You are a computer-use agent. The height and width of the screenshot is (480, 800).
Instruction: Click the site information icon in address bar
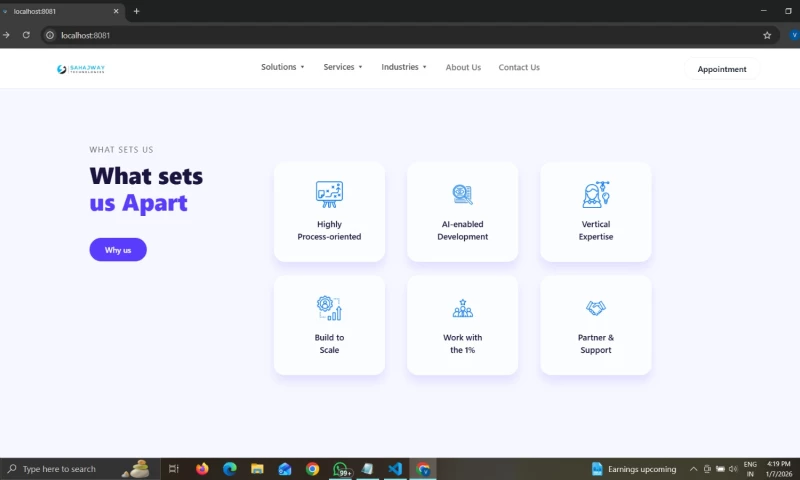(49, 35)
